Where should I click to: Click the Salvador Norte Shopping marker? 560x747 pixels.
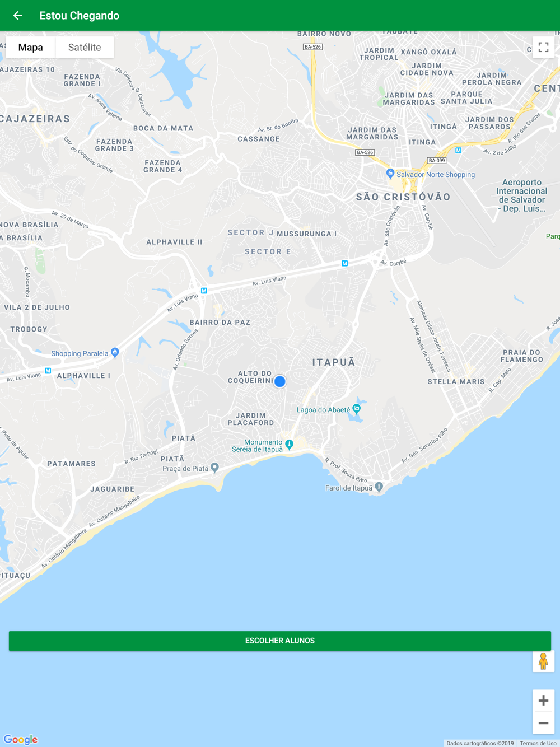click(390, 174)
